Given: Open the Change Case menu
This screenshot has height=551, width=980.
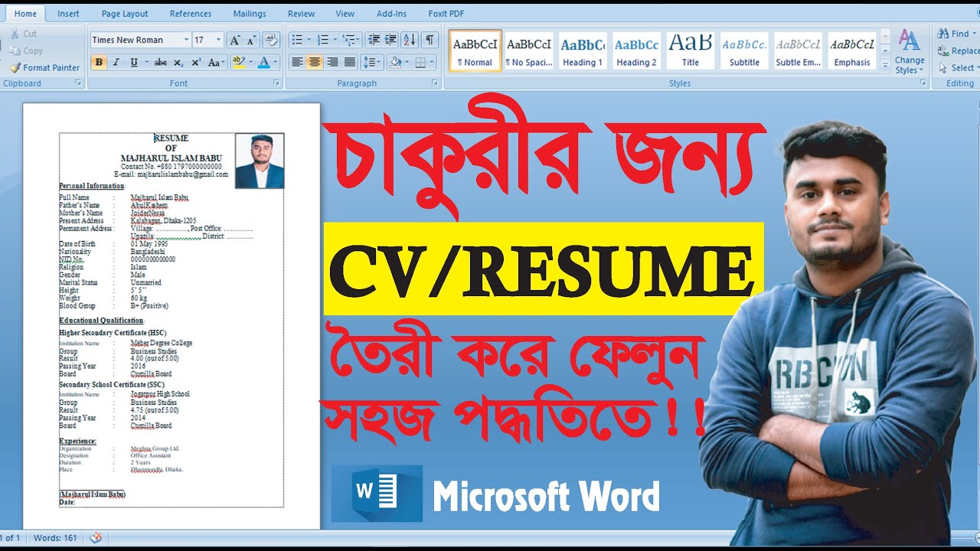Looking at the screenshot, I should 216,62.
